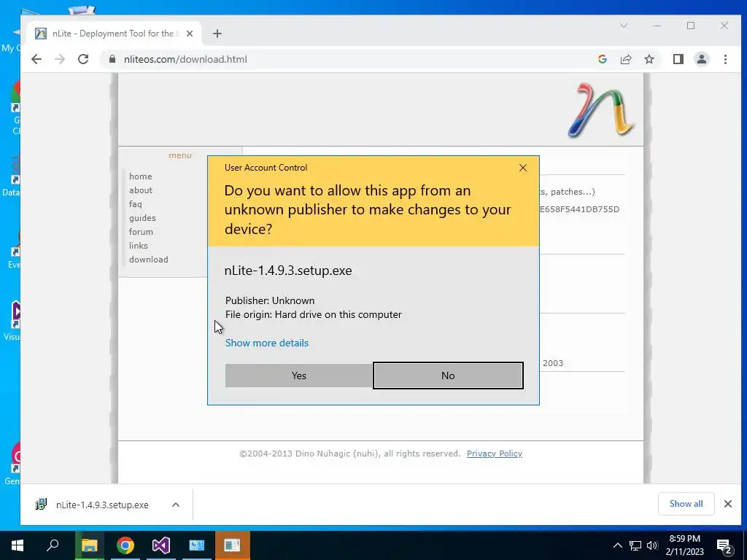Open faq in site menu
747x560 pixels.
pyautogui.click(x=135, y=204)
